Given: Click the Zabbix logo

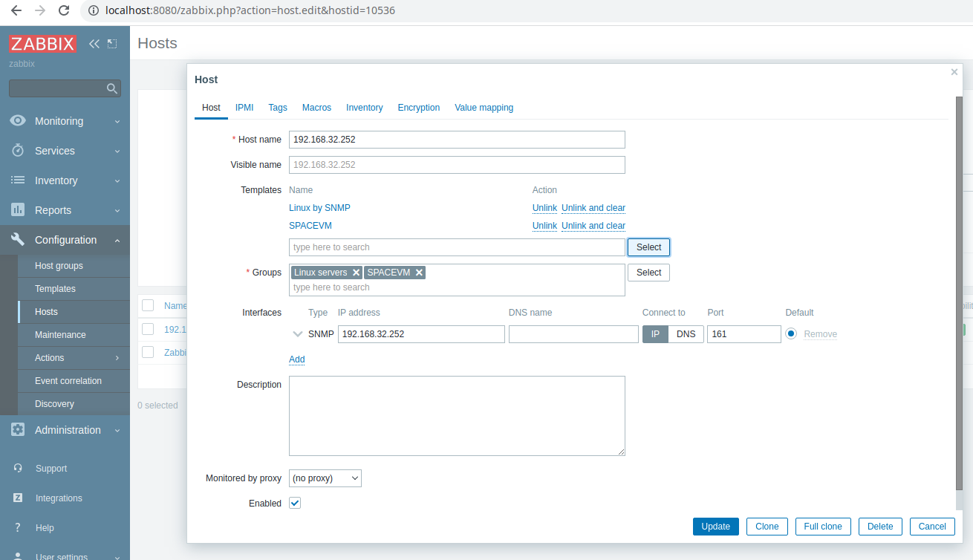Looking at the screenshot, I should tap(42, 44).
